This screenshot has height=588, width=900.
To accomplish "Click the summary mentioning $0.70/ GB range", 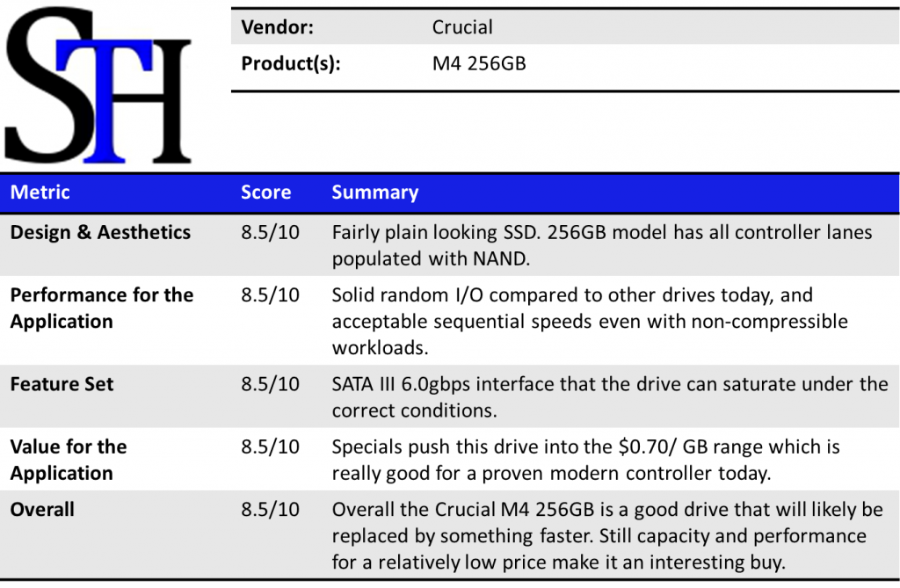I will (x=585, y=460).
